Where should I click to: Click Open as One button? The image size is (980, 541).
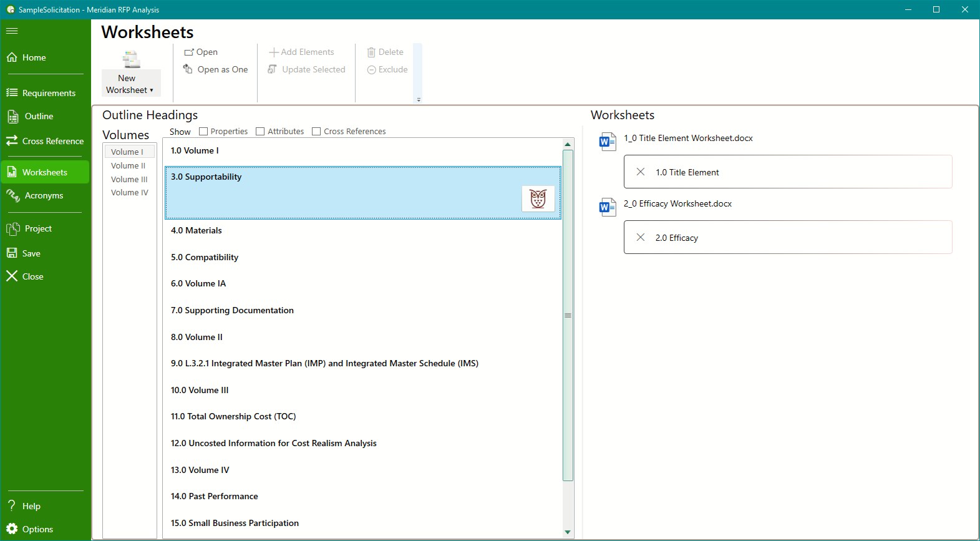click(216, 69)
